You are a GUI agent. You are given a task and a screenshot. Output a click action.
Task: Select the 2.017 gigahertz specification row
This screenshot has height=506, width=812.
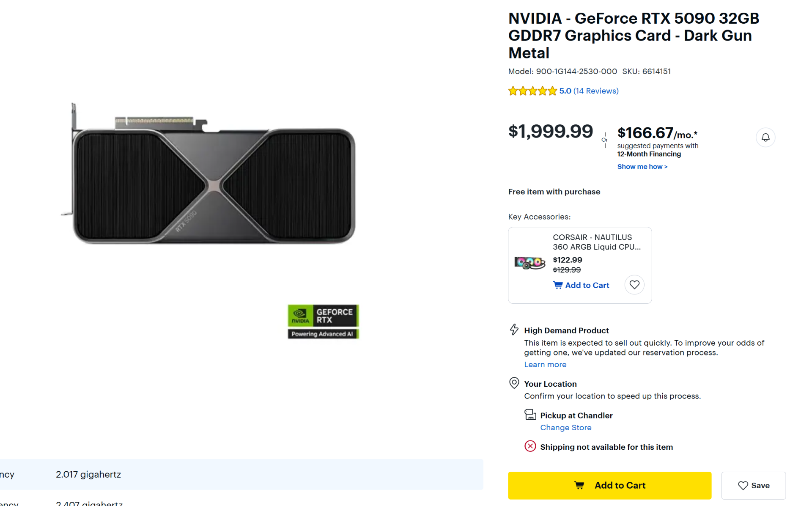[x=241, y=474]
